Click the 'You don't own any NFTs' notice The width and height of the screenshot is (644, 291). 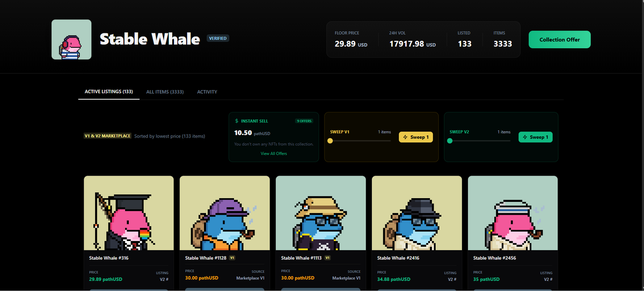coord(274,144)
